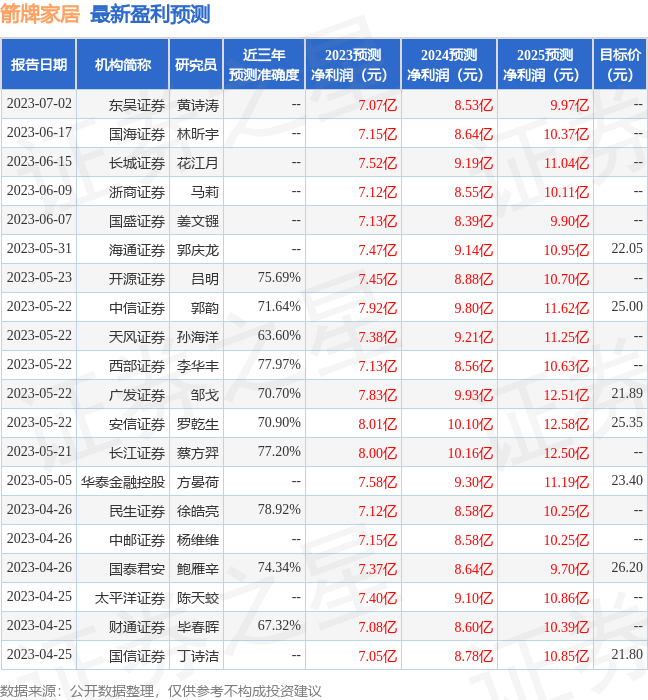Image resolution: width=648 pixels, height=700 pixels.
Task: Click accuracy value 63.60%
Action: pyautogui.click(x=279, y=336)
